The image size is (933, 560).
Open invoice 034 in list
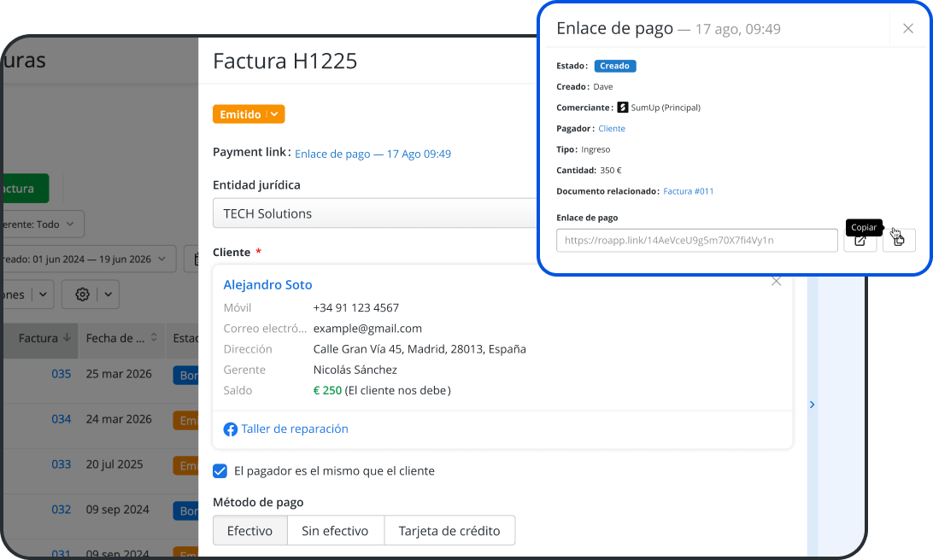pyautogui.click(x=62, y=419)
